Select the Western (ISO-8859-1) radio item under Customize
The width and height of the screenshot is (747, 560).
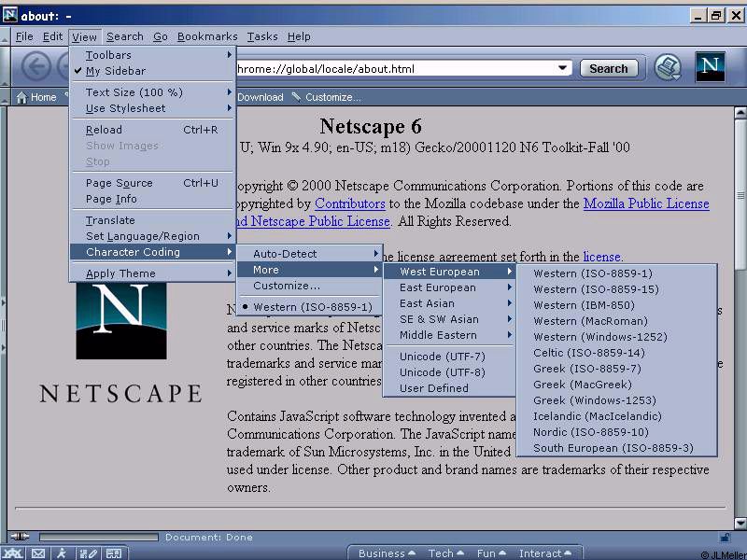click(309, 307)
